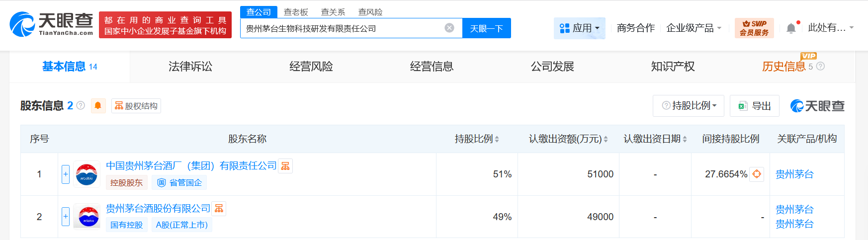The image size is (868, 240).
Task: Click the help icon next to 历史信息
Action: point(820,66)
